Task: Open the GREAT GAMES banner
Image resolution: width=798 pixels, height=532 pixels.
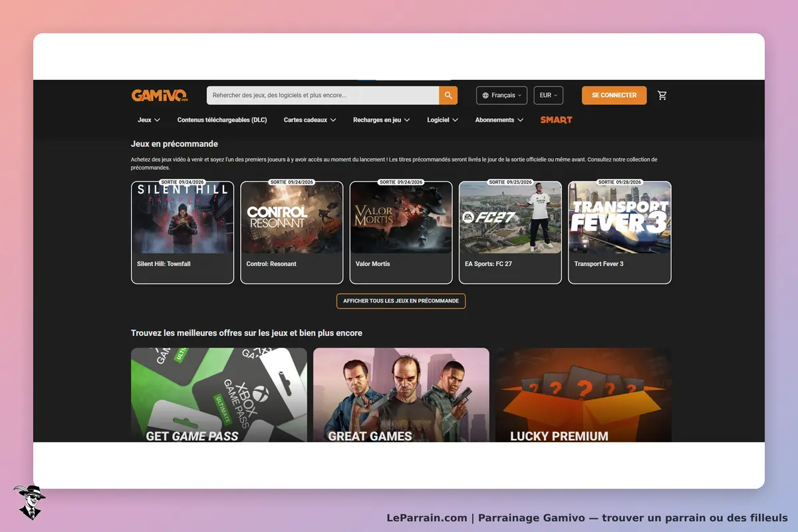Action: [x=401, y=395]
